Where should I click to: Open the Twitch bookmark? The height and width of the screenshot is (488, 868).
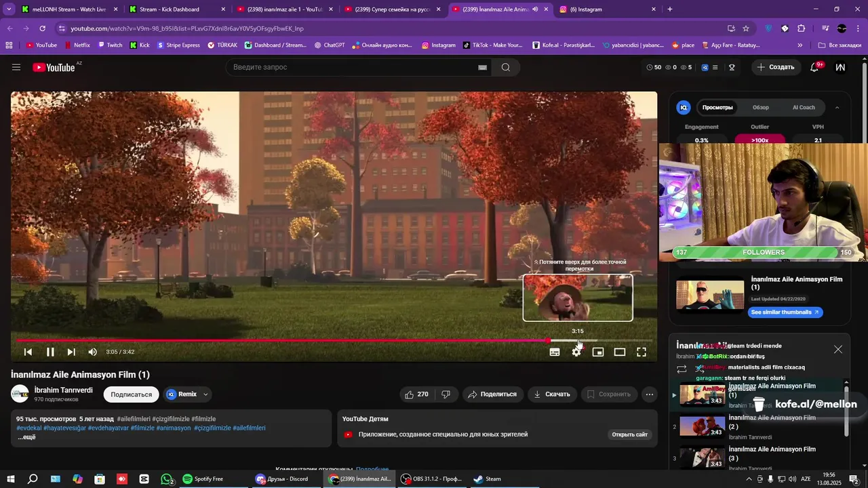click(110, 45)
